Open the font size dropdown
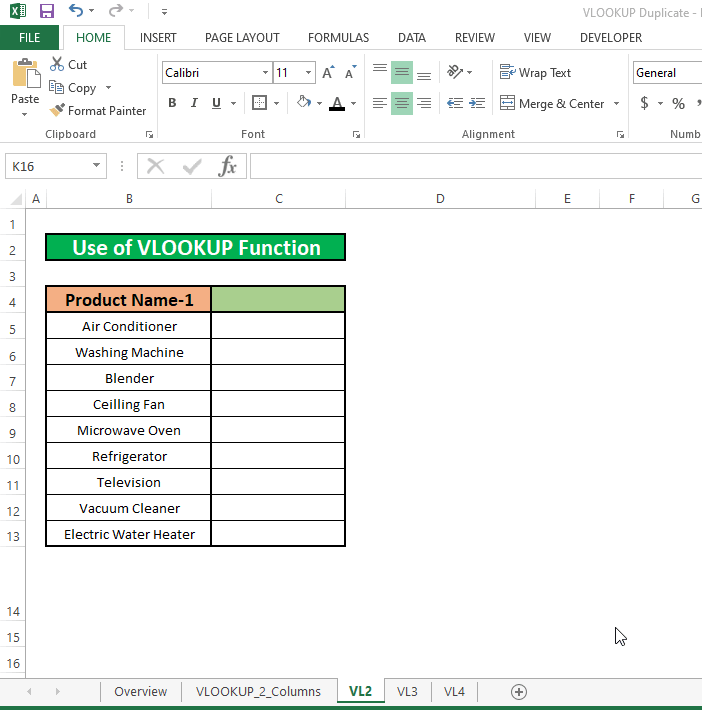 tap(308, 72)
